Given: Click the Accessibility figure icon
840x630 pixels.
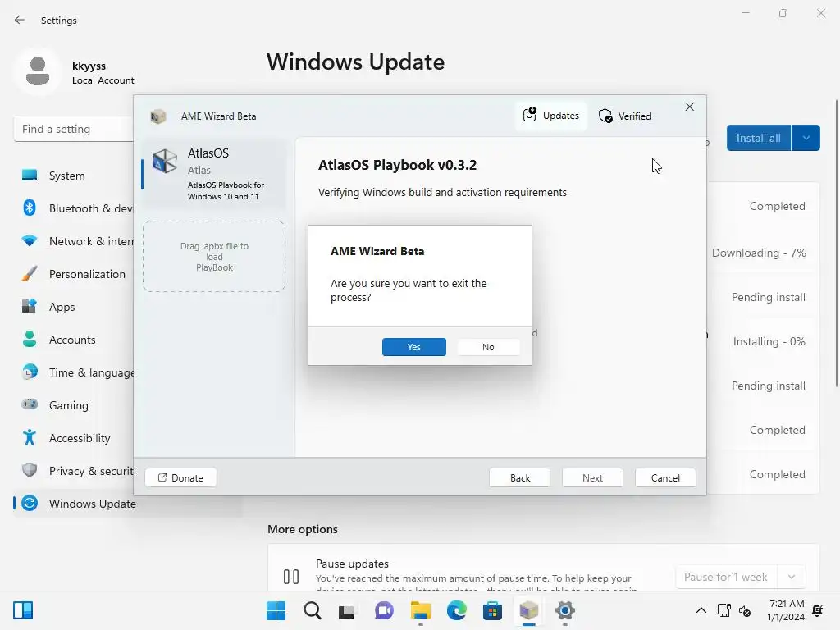Looking at the screenshot, I should pos(30,438).
